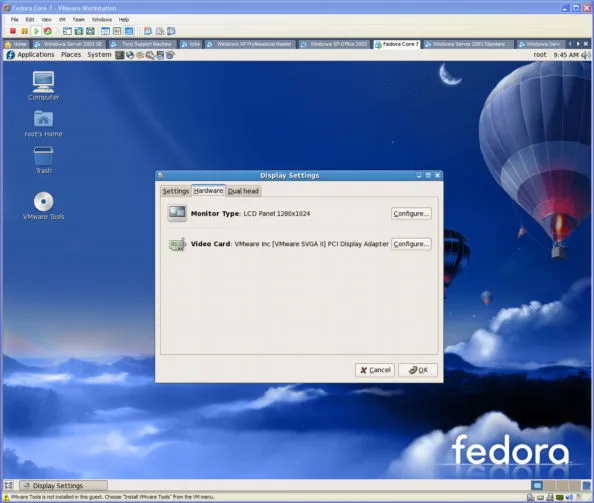594x503 pixels.
Task: Click the 'root' user label in panel
Action: coord(540,55)
